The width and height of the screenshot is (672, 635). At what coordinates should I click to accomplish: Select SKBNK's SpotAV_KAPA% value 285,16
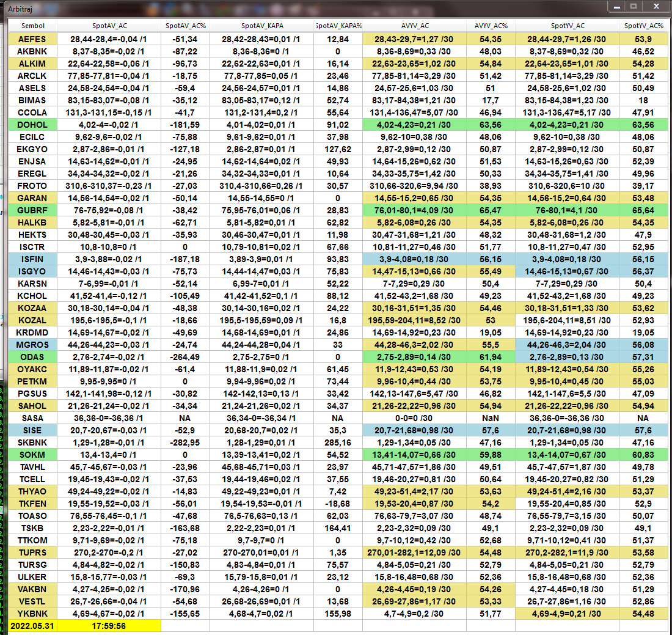pos(338,442)
